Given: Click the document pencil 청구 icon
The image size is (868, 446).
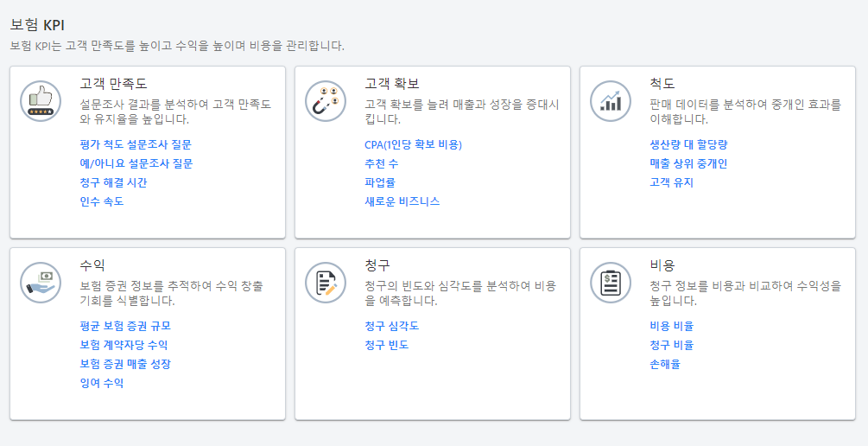Looking at the screenshot, I should pyautogui.click(x=326, y=283).
